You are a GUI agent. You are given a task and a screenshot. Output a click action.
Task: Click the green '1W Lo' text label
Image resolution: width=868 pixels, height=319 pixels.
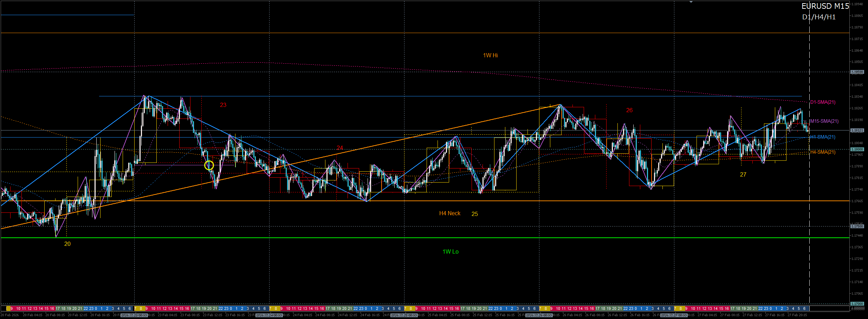click(451, 252)
